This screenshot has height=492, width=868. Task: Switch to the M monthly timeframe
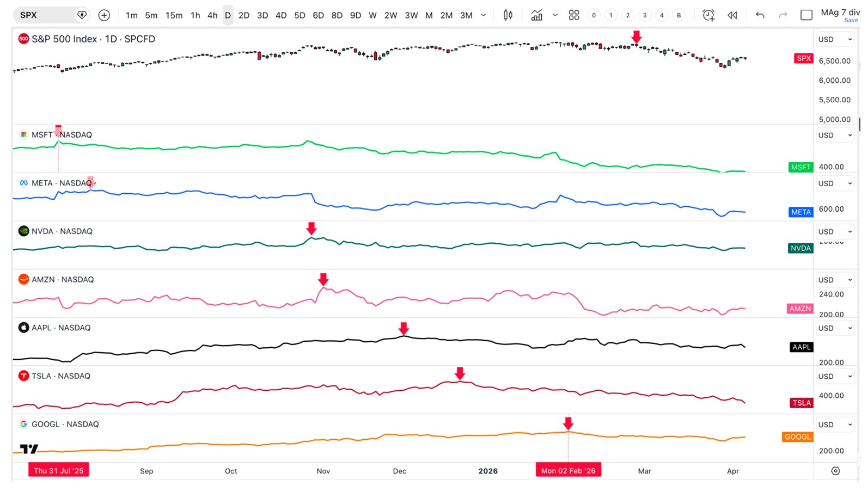click(429, 15)
